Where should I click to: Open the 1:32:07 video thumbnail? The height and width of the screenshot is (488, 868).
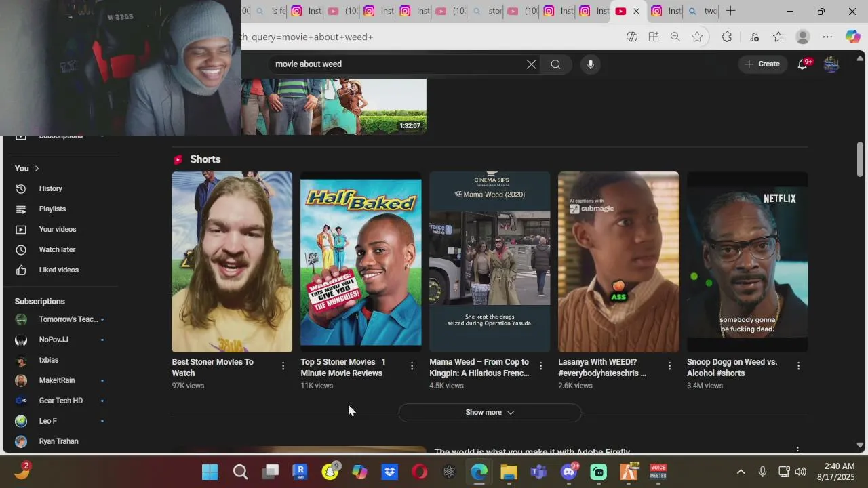point(334,106)
